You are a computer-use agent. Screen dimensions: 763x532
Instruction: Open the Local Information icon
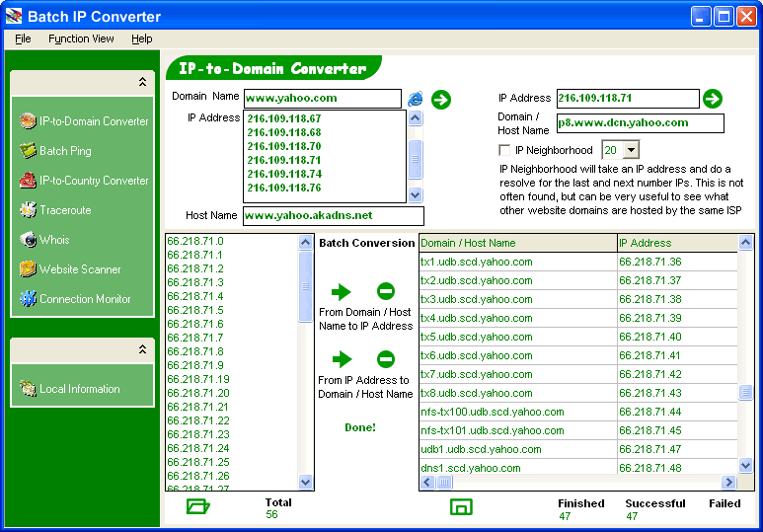coord(28,389)
